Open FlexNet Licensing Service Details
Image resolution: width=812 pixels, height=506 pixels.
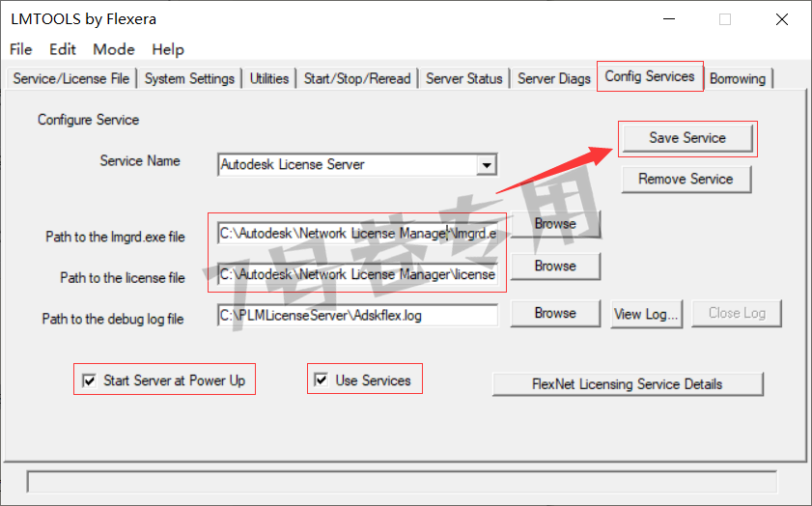pos(628,384)
